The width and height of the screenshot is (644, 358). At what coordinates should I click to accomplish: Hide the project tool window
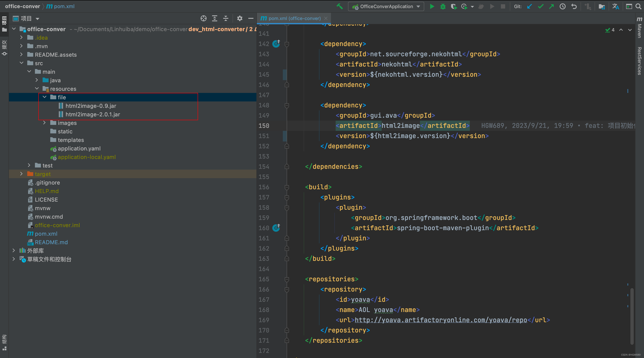coord(251,18)
